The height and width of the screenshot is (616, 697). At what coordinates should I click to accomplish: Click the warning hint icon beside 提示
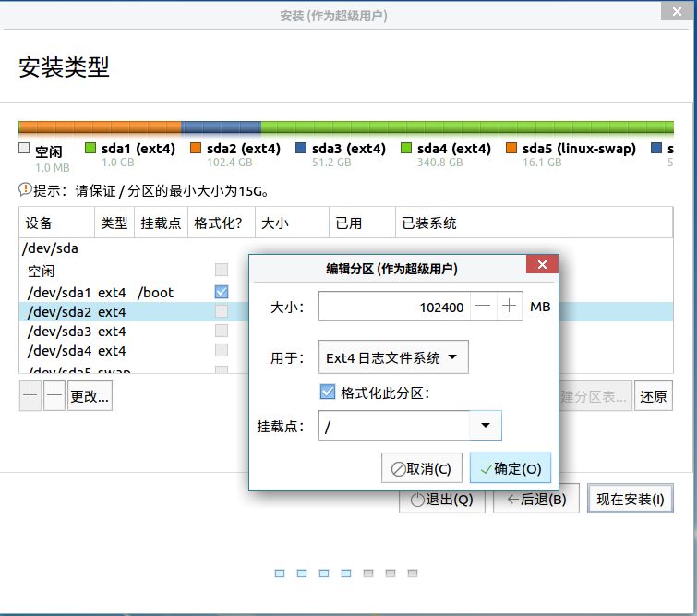(x=25, y=190)
